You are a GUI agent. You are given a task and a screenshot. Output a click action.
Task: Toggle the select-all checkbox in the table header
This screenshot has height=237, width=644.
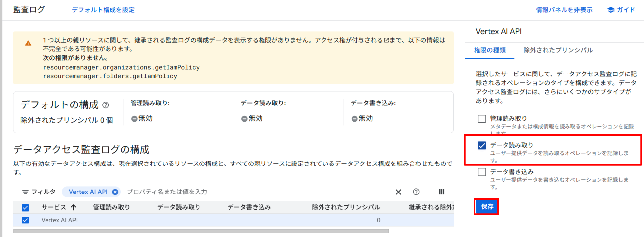coord(25,207)
